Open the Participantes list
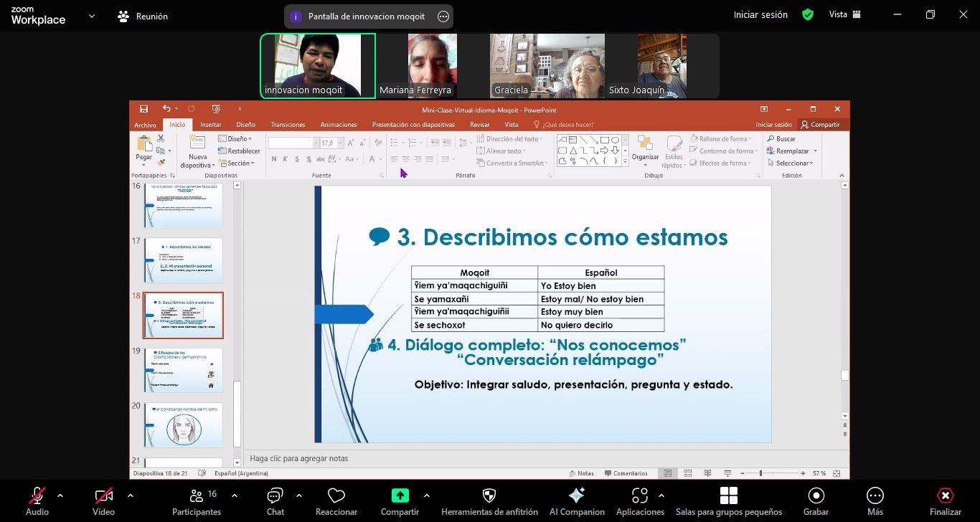The width and height of the screenshot is (980, 522). coord(196,496)
